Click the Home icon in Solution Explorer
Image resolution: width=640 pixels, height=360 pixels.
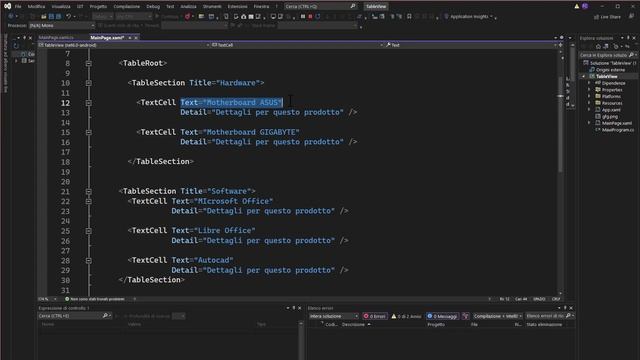pos(598,47)
